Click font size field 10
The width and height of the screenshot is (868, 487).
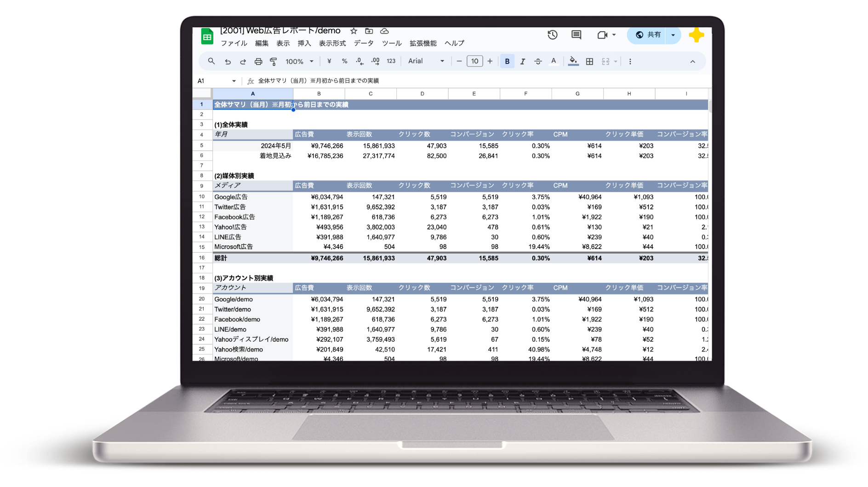coord(474,61)
